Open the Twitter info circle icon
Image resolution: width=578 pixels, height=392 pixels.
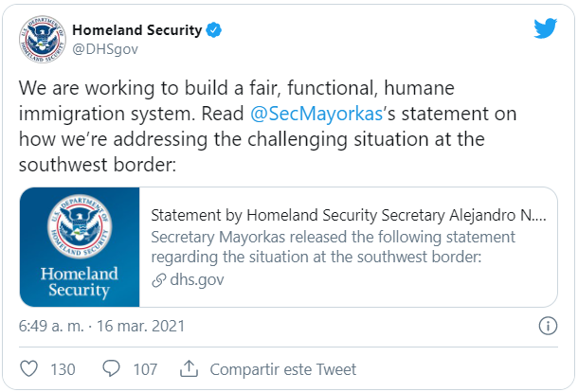(548, 326)
